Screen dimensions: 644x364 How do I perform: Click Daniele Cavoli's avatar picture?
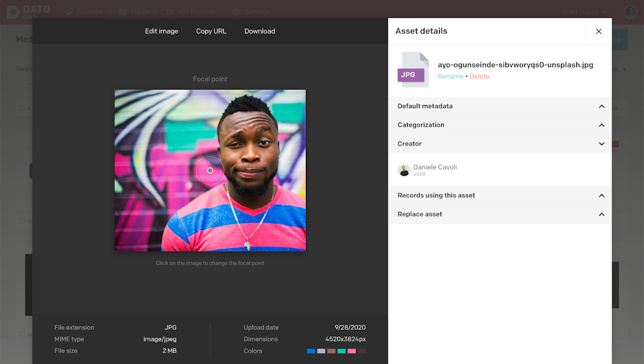click(404, 169)
